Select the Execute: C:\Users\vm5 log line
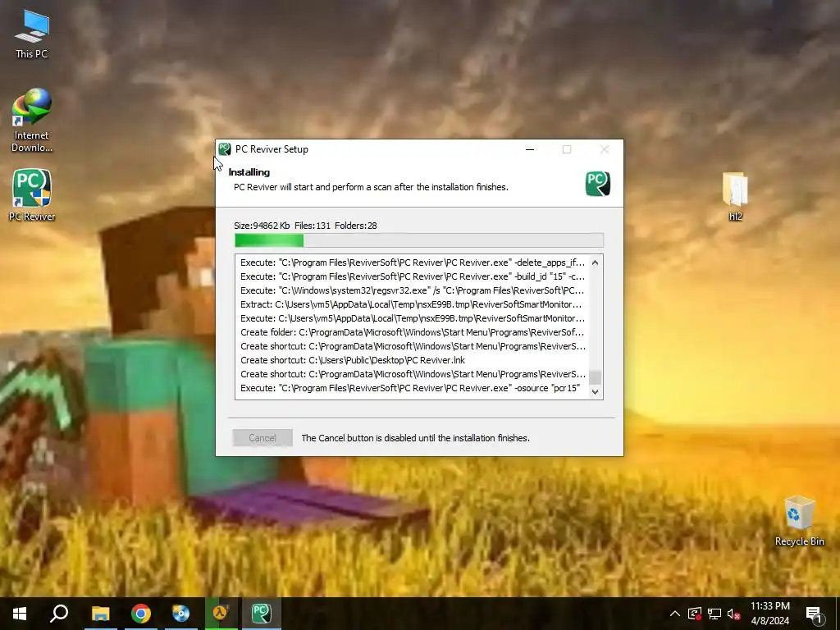Viewport: 840px width, 630px height. click(413, 318)
